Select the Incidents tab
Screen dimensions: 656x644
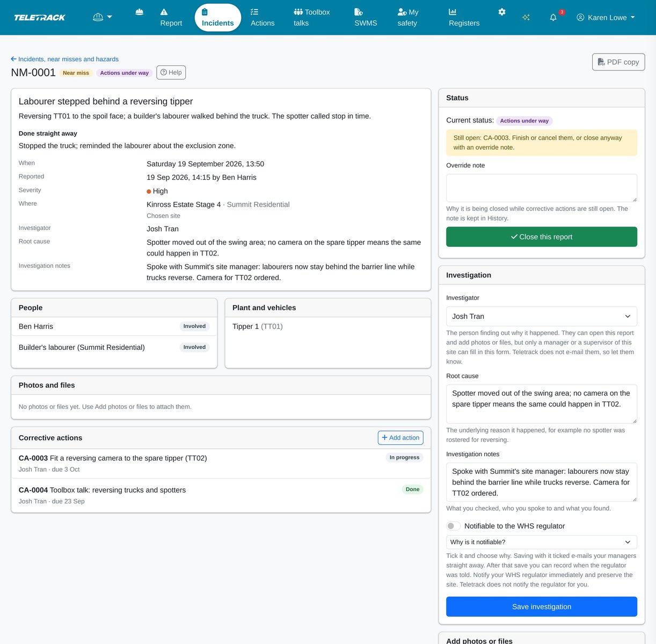point(217,18)
